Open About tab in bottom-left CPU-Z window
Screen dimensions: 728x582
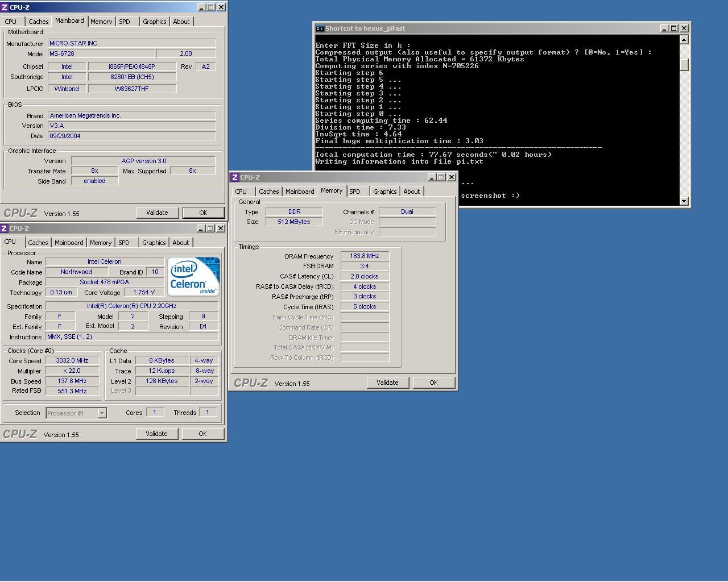[x=181, y=243]
